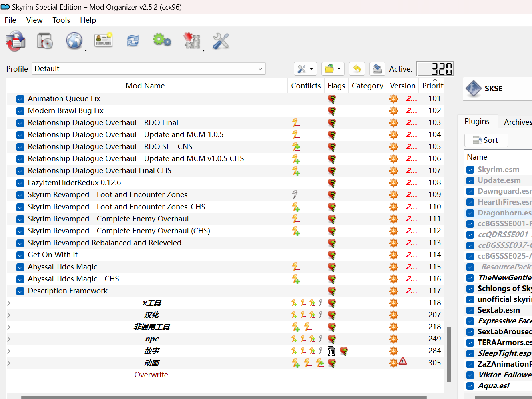Open the executables gears icon
Viewport: 532px width, 399px height.
pos(162,40)
